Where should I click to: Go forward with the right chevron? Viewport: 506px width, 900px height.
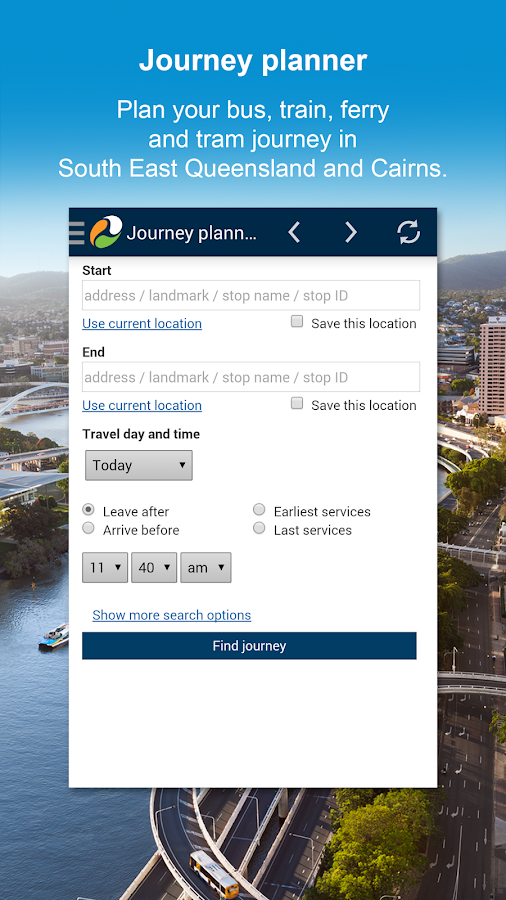351,232
